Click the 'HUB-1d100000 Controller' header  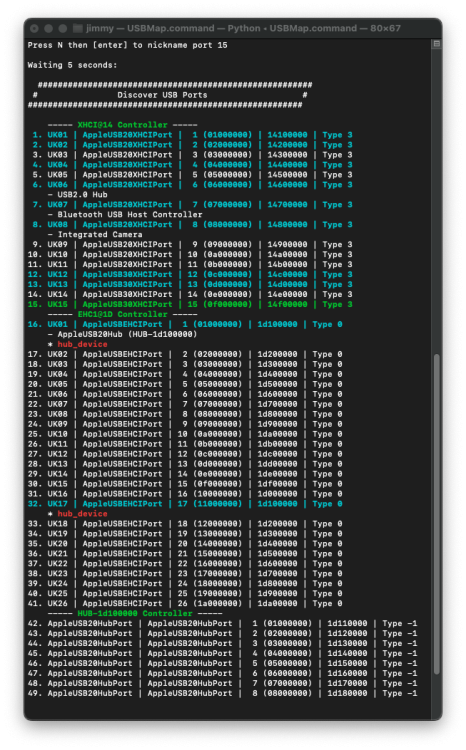pos(135,614)
